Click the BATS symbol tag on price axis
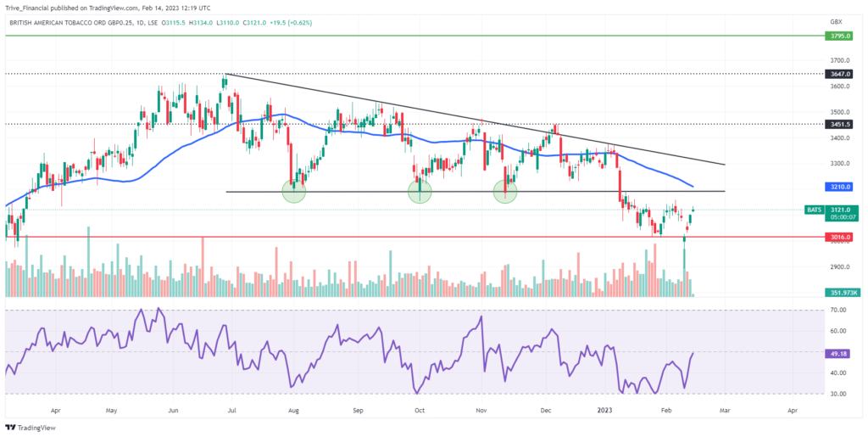The width and height of the screenshot is (868, 437). 814,210
